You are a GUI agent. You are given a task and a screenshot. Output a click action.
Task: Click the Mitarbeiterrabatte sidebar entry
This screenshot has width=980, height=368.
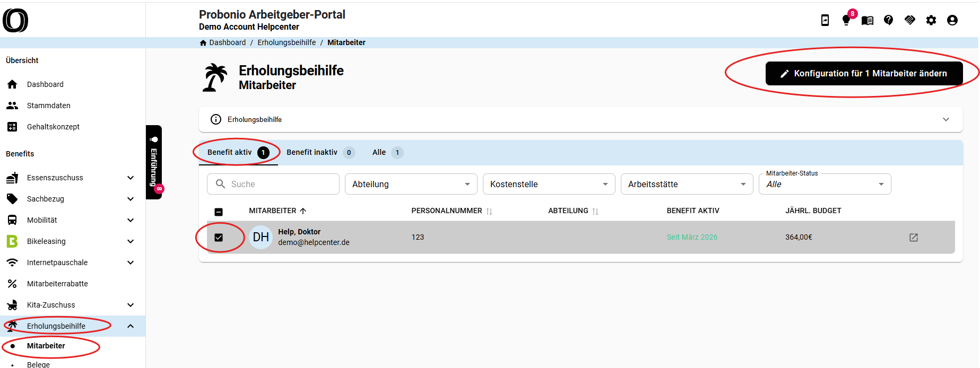[57, 284]
